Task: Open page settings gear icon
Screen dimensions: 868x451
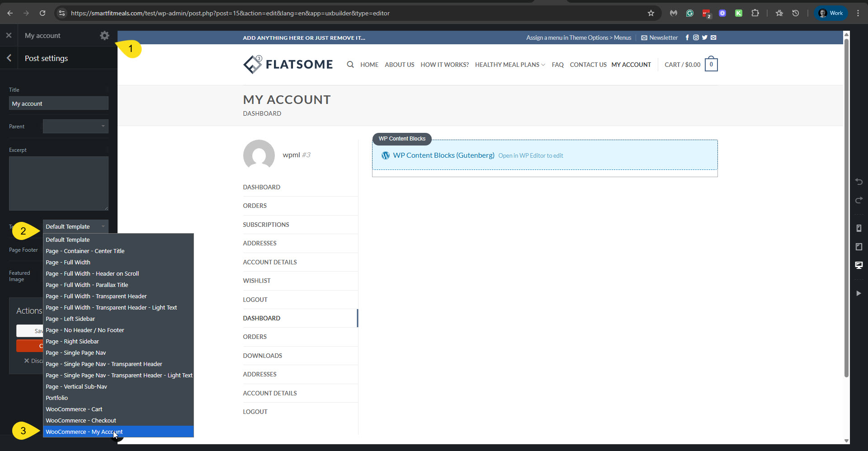Action: tap(104, 35)
